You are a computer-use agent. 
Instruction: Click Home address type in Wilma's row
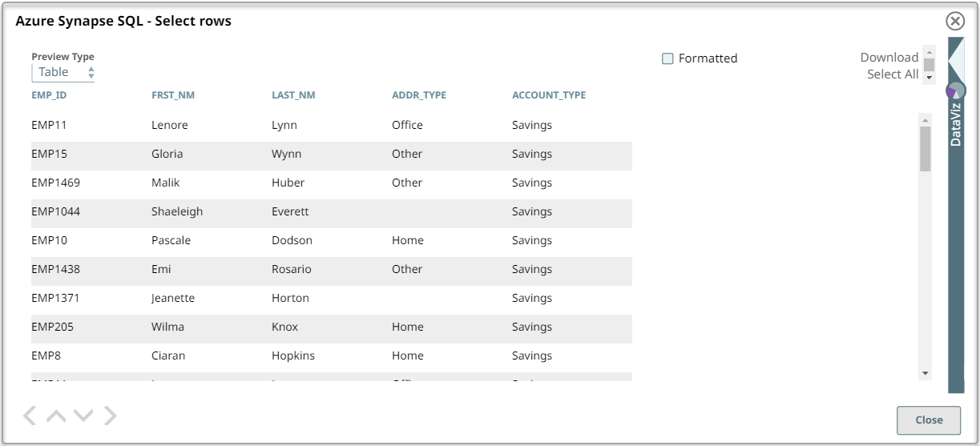[408, 327]
